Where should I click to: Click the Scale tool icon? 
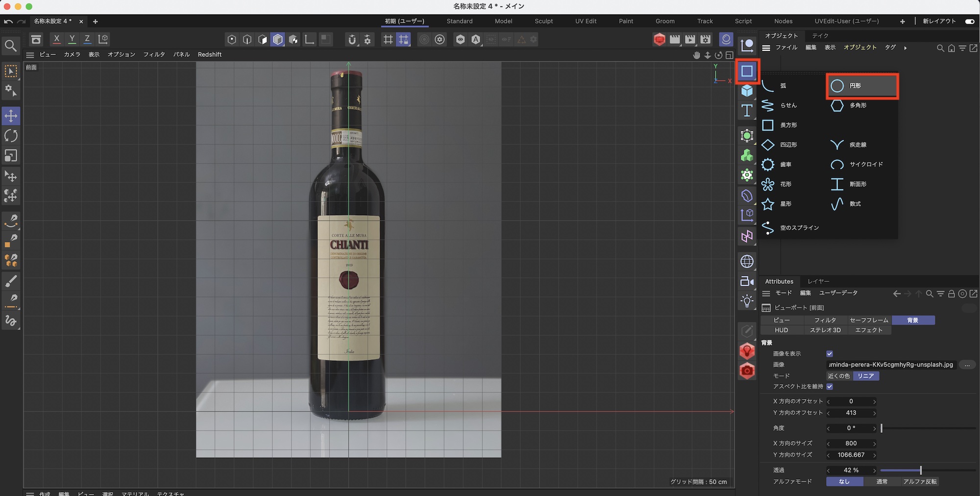[11, 155]
